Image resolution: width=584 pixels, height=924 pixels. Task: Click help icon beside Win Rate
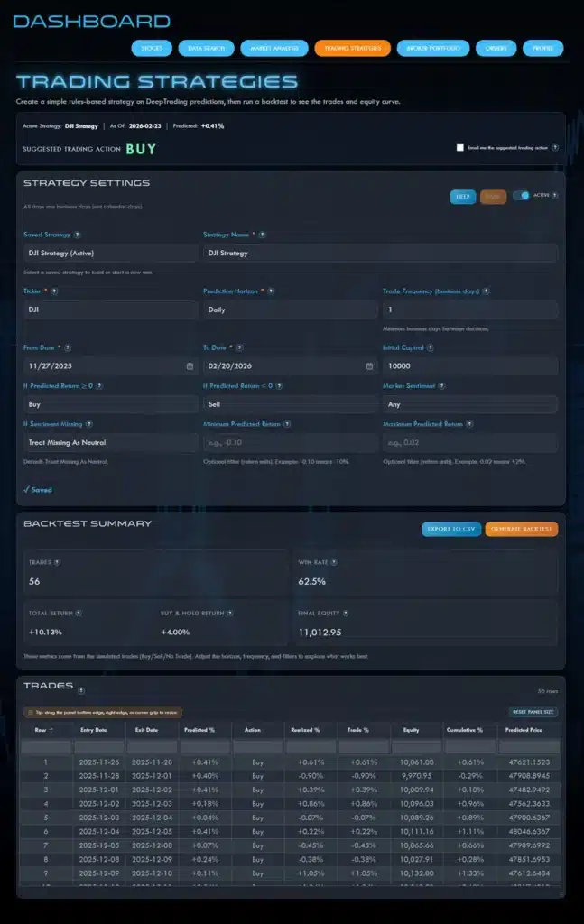(334, 563)
